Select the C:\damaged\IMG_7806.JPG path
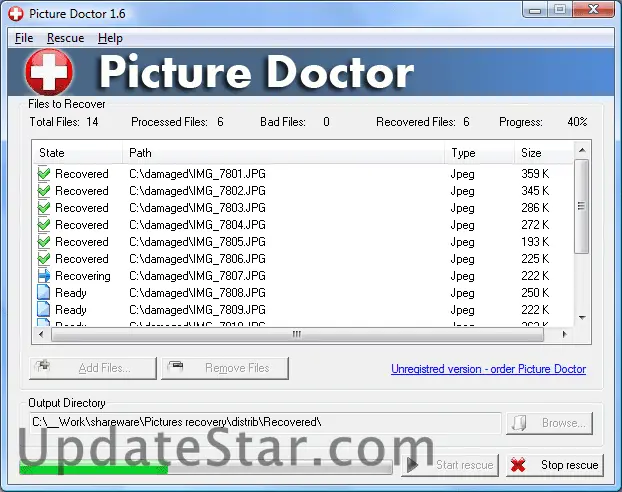Image resolution: width=622 pixels, height=492 pixels. [x=197, y=259]
